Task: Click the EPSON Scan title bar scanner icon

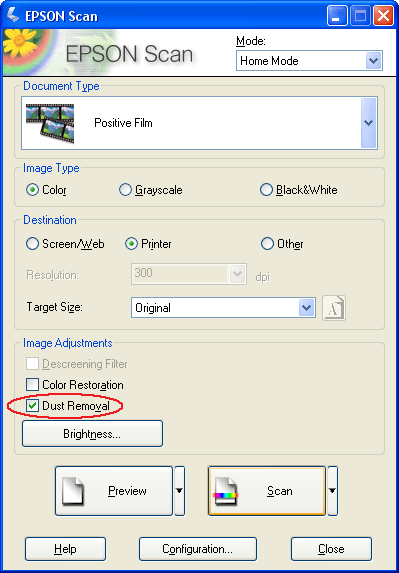Action: pos(12,16)
